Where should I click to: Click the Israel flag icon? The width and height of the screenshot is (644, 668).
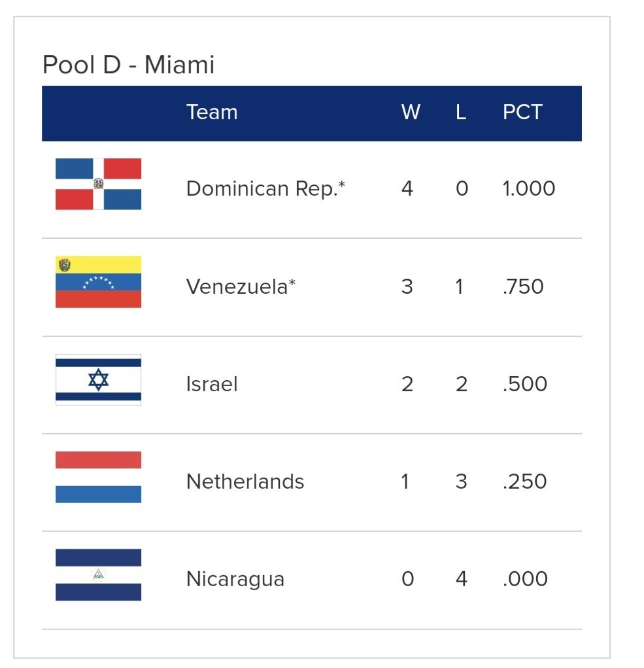point(98,379)
